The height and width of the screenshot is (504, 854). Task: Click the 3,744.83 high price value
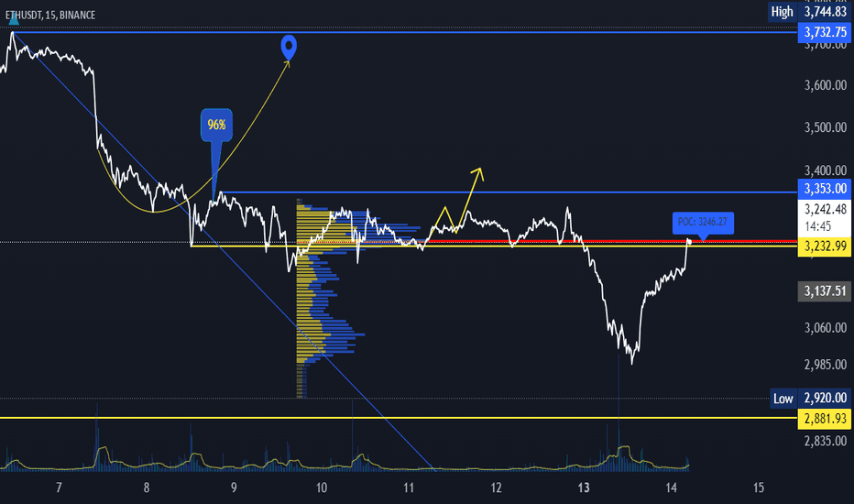[825, 11]
